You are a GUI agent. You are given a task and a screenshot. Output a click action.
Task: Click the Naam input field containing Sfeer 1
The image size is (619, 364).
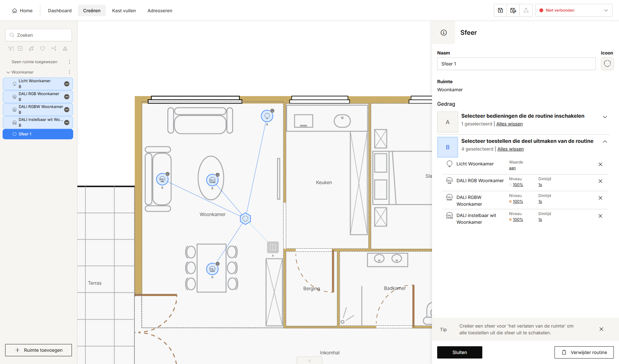click(x=516, y=64)
